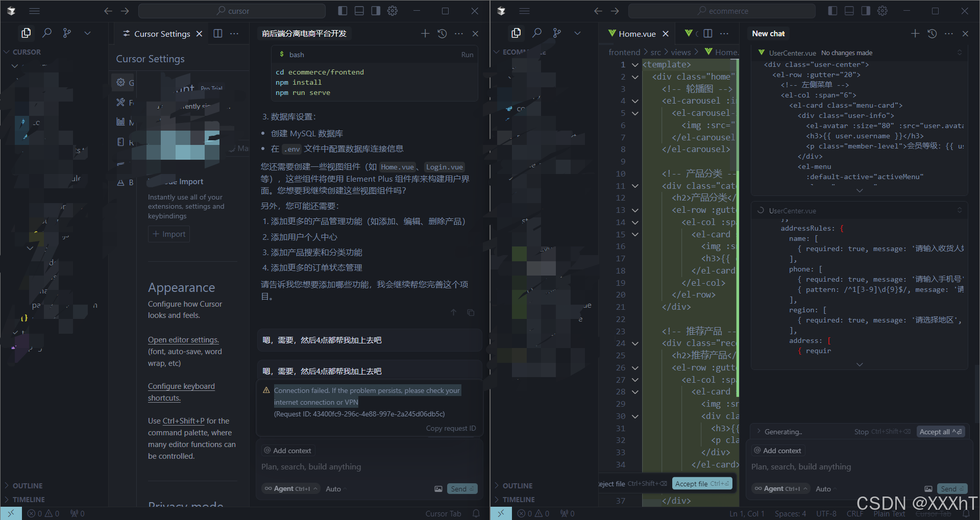Close the Home.vue tab
The width and height of the screenshot is (980, 520).
[x=666, y=34]
